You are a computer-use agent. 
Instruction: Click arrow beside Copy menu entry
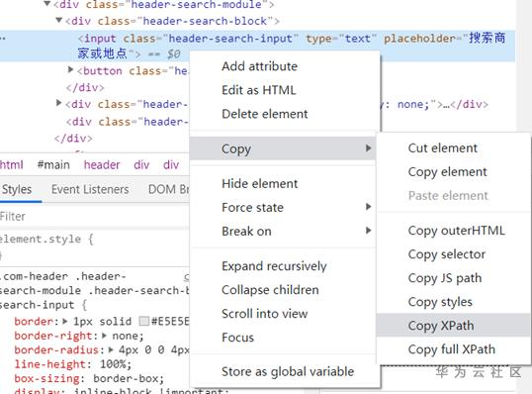(369, 148)
